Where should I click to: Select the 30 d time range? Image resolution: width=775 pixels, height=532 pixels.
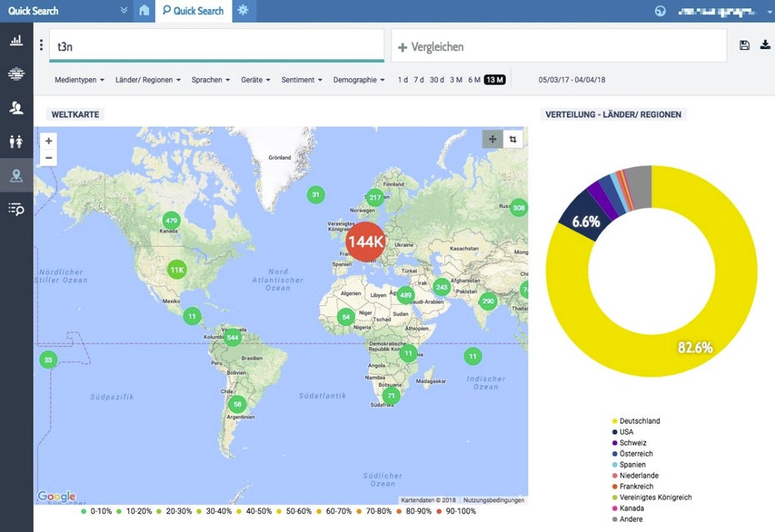pyautogui.click(x=437, y=80)
